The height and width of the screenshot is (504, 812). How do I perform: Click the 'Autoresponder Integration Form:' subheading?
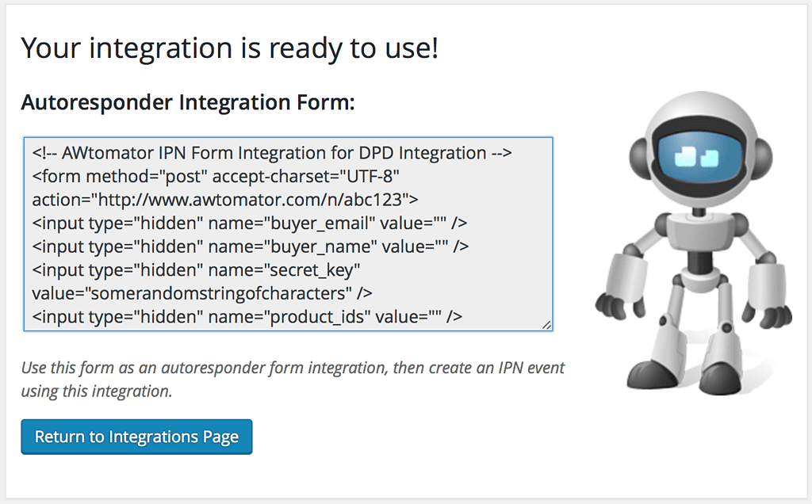click(188, 102)
